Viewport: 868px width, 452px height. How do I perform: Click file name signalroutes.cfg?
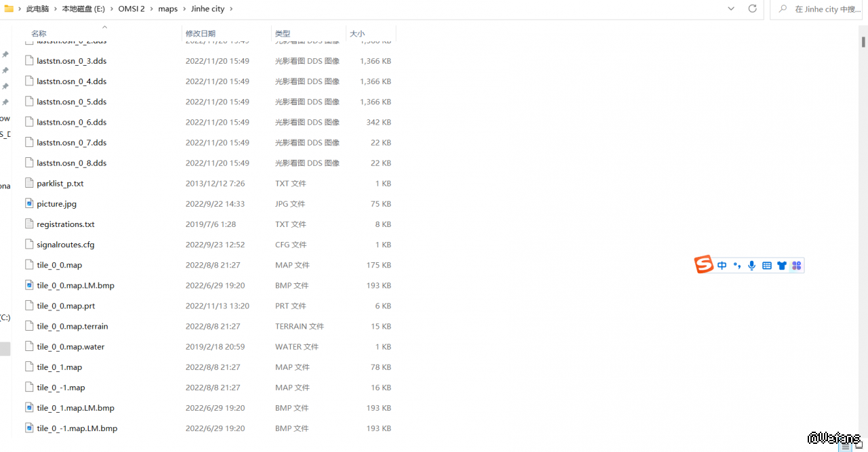tap(66, 245)
